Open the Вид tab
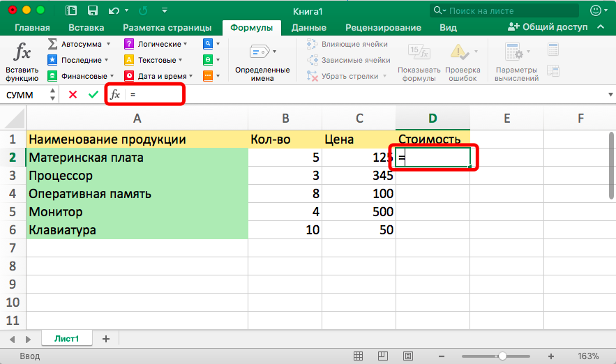Screen dimensions: 616x364 pos(448,27)
